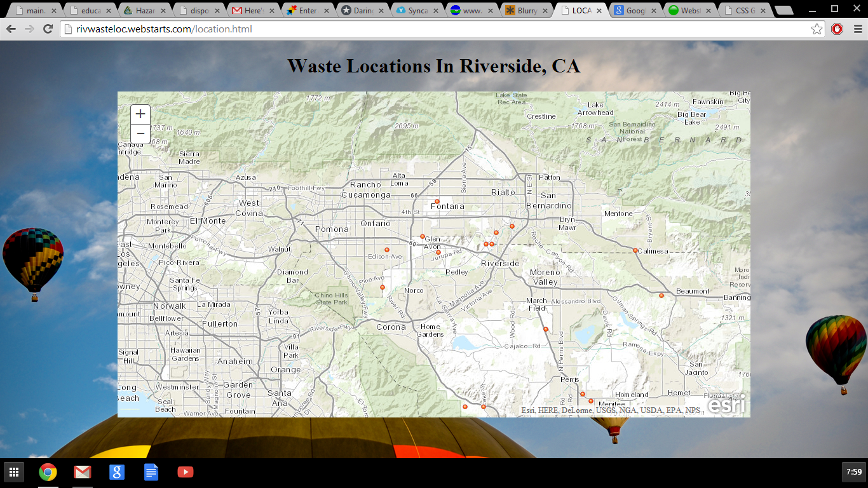The width and height of the screenshot is (868, 488).
Task: Select the marker above Edison Ave
Action: click(387, 250)
